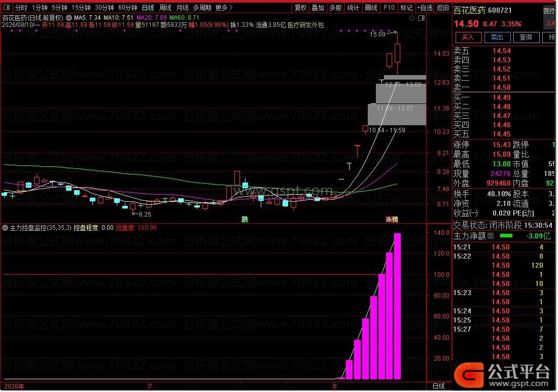Click the 10.64 - 11.59 gap label

pos(387,130)
